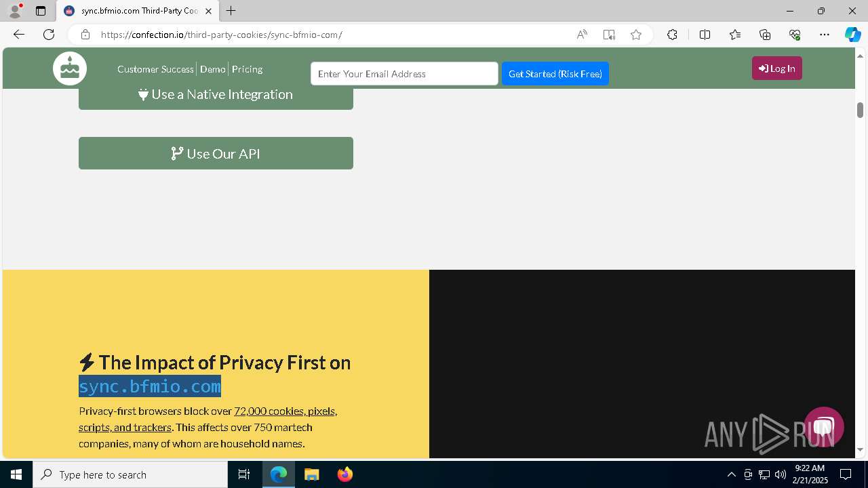Viewport: 868px width, 488px height.
Task: Open the notification center icon
Action: (x=846, y=474)
